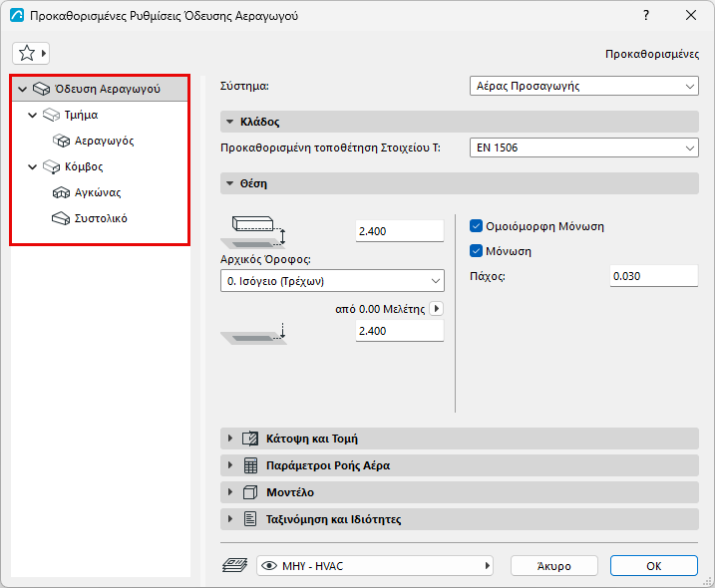
Task: Click the Σύστημα: label
Action: click(244, 86)
